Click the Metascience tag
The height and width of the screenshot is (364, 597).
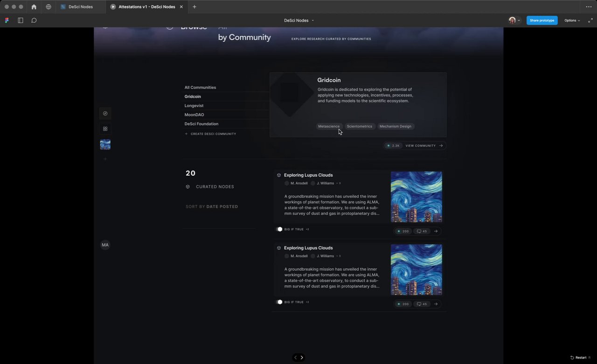click(329, 126)
